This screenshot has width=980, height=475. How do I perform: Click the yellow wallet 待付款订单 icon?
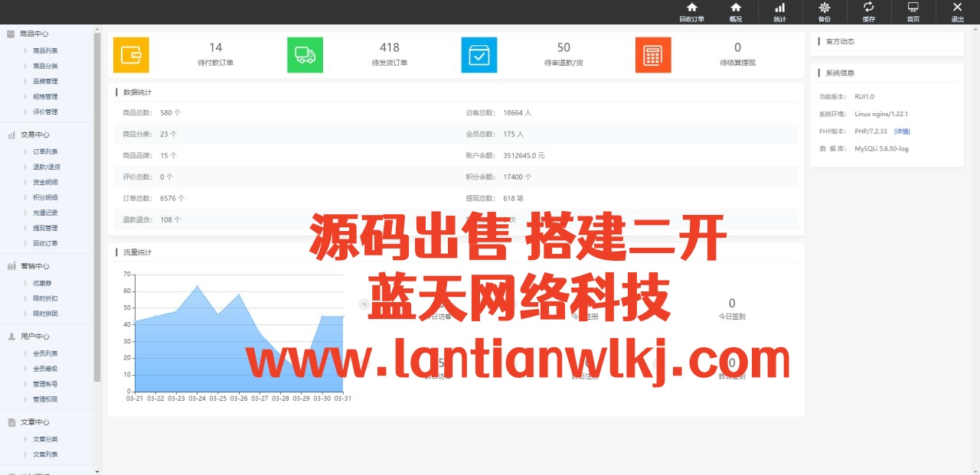[131, 55]
